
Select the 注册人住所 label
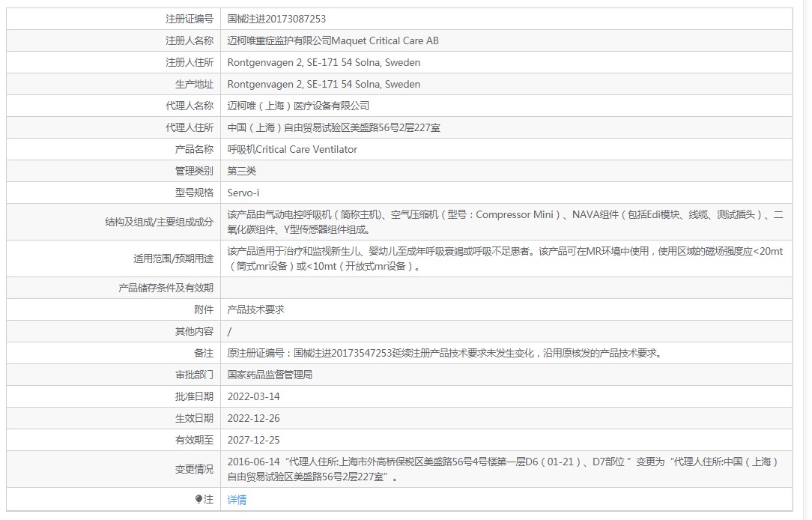190,63
